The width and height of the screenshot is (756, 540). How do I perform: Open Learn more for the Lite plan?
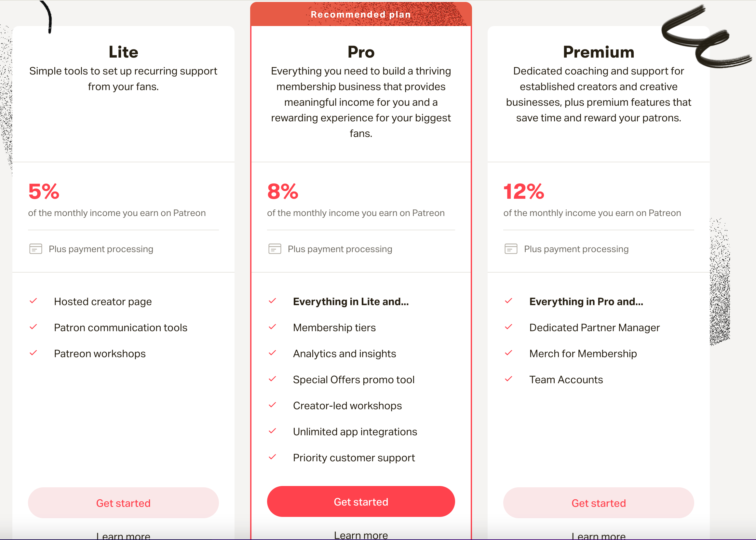pyautogui.click(x=123, y=535)
